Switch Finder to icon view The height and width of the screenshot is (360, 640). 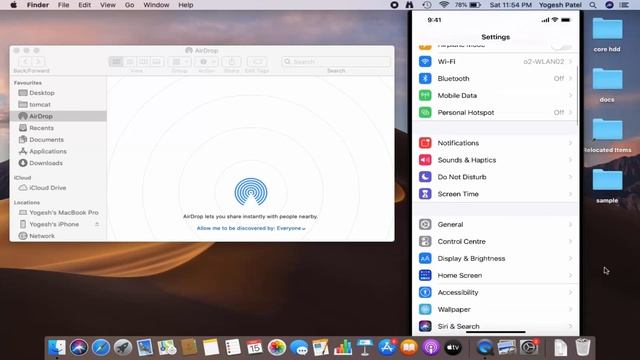(x=116, y=62)
